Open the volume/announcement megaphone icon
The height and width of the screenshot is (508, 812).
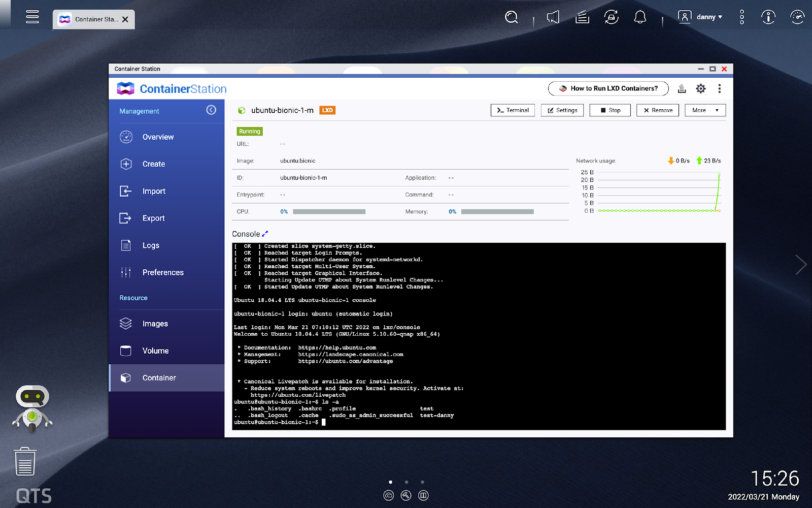(553, 17)
